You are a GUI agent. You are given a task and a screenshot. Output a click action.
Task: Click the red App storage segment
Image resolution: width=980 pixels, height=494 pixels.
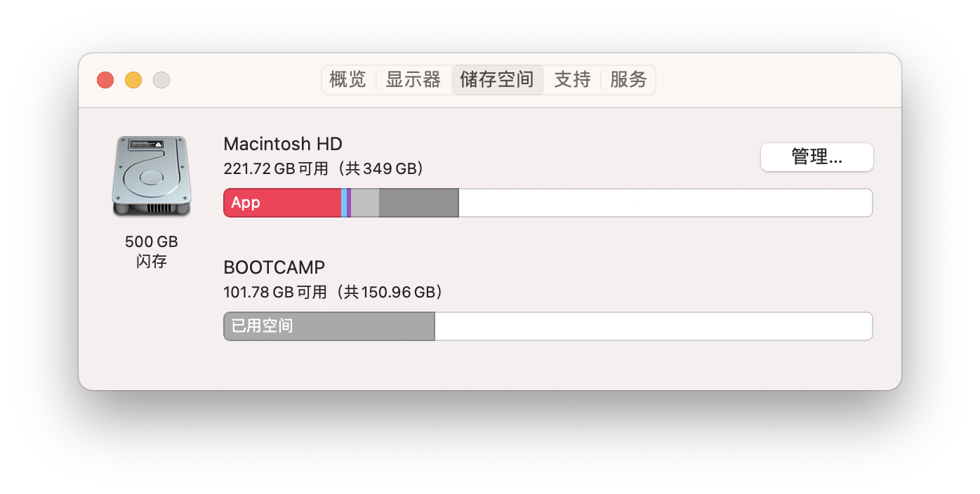[x=282, y=203]
